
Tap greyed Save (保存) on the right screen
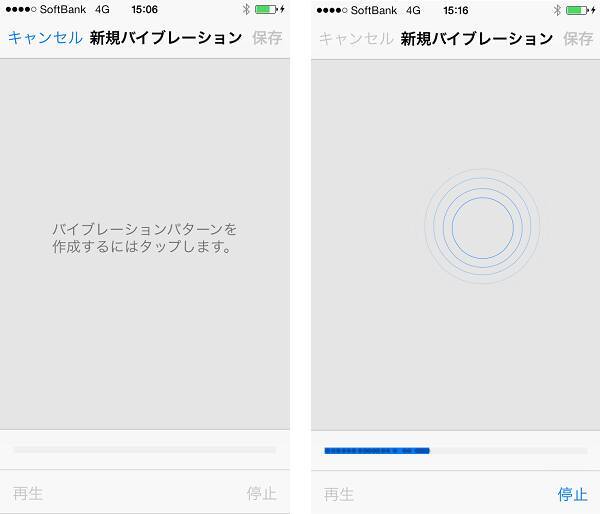[578, 39]
